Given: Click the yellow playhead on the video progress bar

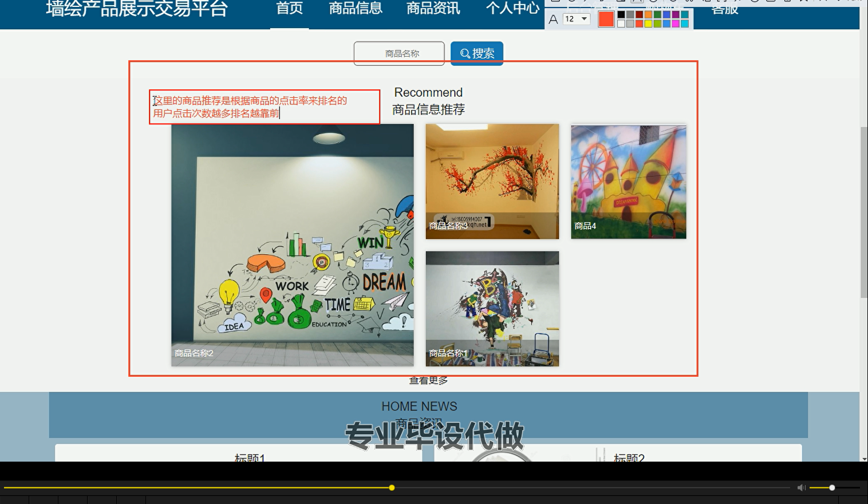Looking at the screenshot, I should (x=392, y=487).
